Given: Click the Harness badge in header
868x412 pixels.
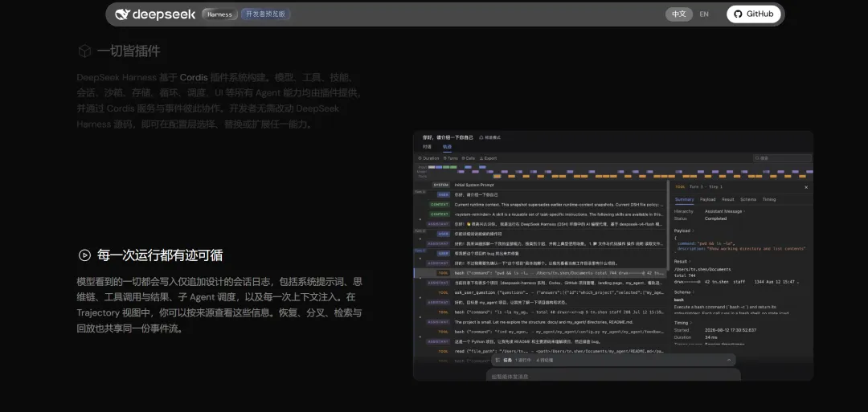Looking at the screenshot, I should [x=219, y=14].
